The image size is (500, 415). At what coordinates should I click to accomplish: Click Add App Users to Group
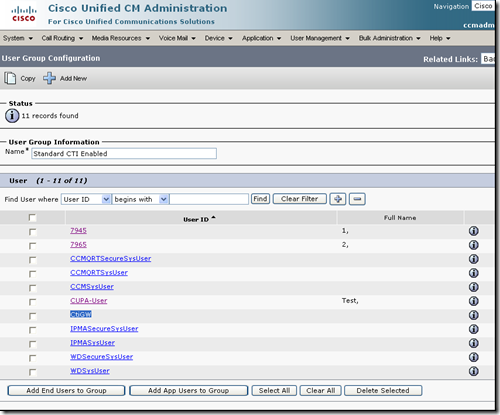coord(188,391)
